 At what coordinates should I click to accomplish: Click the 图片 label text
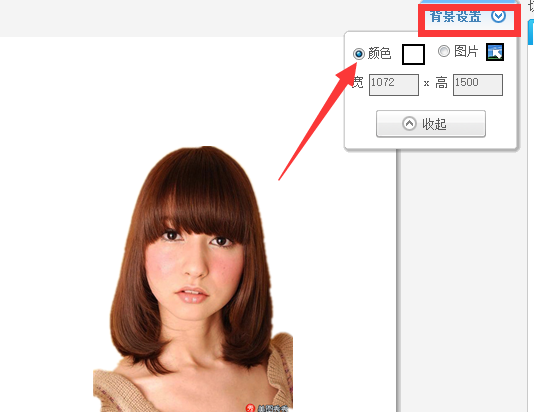[x=466, y=51]
